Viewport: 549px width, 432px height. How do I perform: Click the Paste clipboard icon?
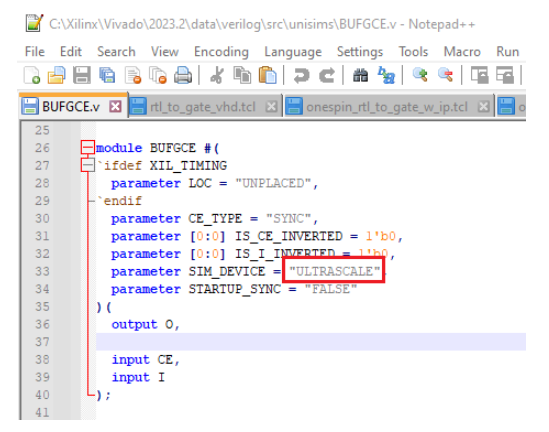(267, 75)
